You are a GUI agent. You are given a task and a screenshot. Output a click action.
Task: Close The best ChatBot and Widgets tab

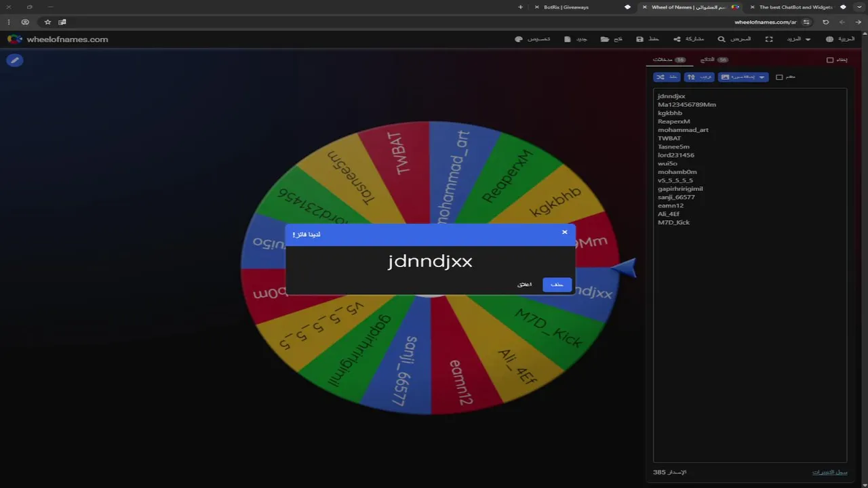tap(753, 7)
